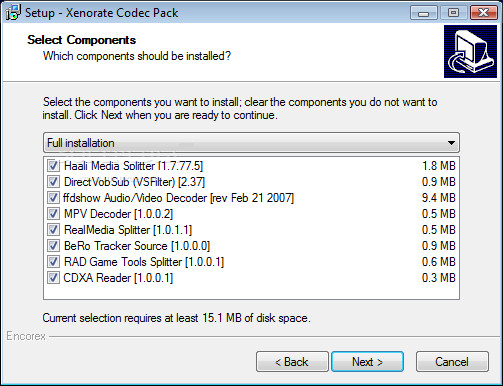Click the installation type dropdown arrow
This screenshot has width=503, height=386.
tap(451, 143)
